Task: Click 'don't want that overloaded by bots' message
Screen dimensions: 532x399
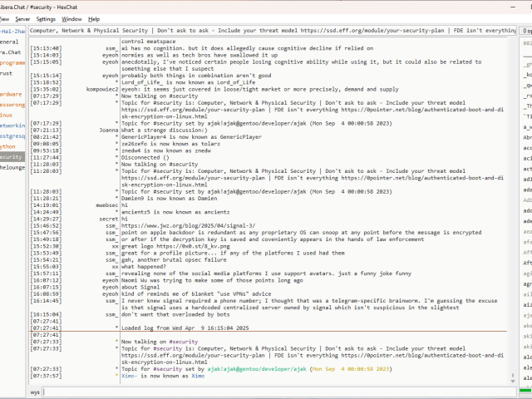Action: click(x=175, y=314)
